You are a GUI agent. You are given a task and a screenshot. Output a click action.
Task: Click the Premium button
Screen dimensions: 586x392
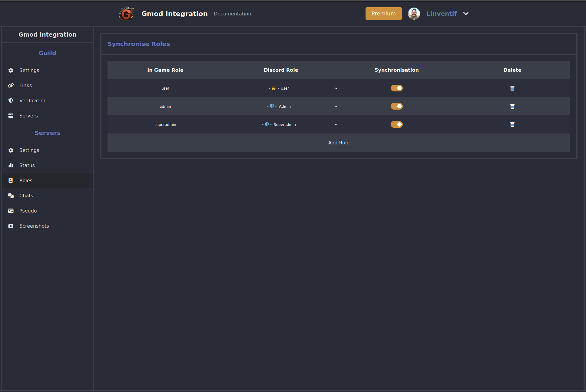click(384, 14)
